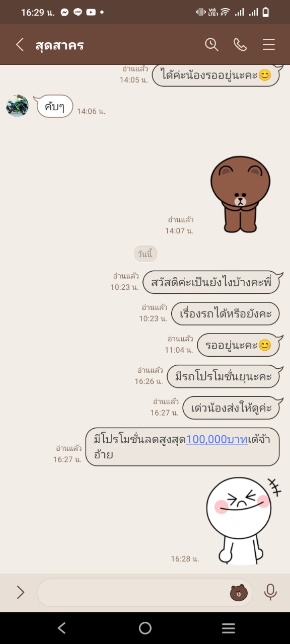
Task: Select the คับๆ message bubble
Action: coord(54,107)
